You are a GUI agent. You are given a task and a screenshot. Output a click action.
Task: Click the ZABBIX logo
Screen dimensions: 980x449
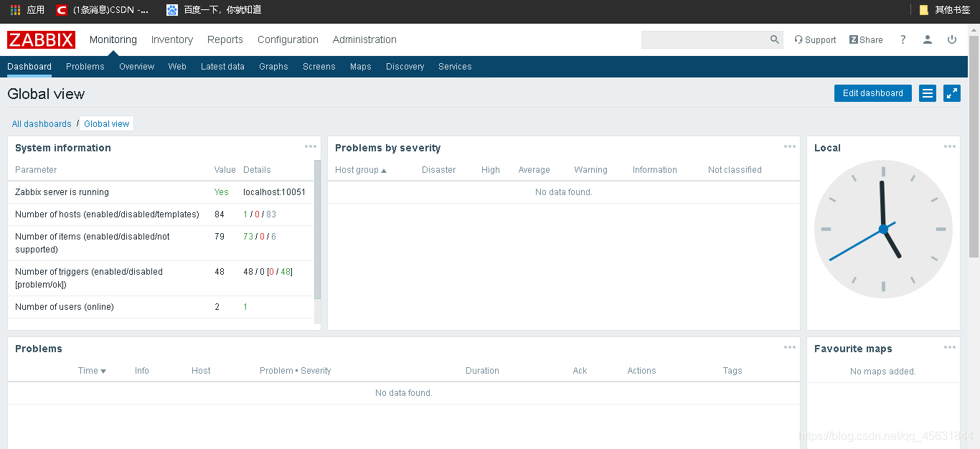41,39
